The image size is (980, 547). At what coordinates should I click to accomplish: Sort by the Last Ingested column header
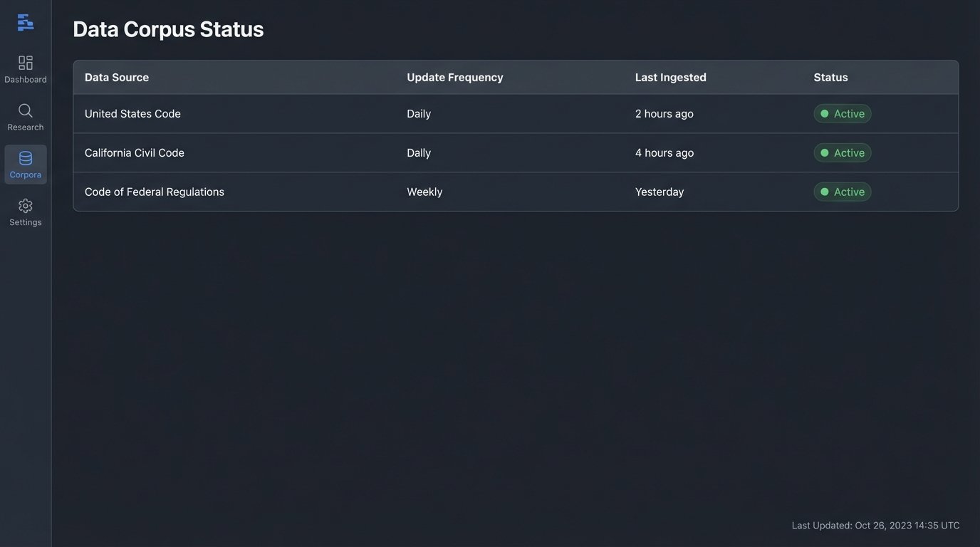(671, 78)
